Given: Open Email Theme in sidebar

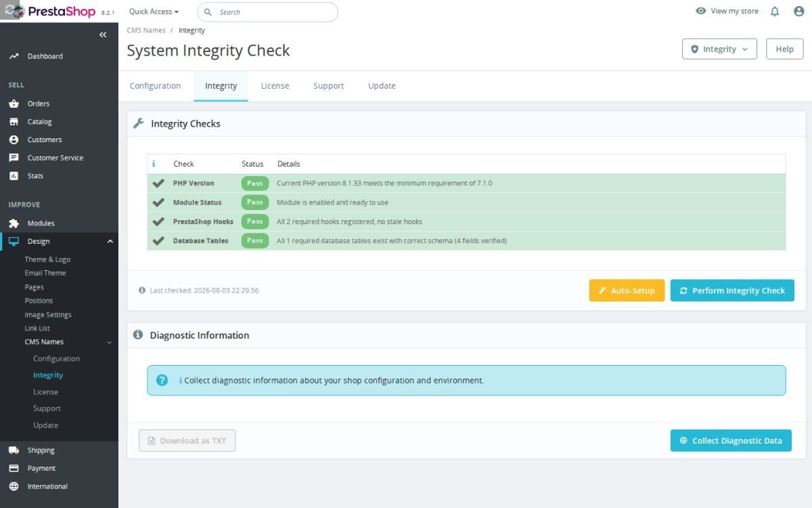Looking at the screenshot, I should pos(45,273).
